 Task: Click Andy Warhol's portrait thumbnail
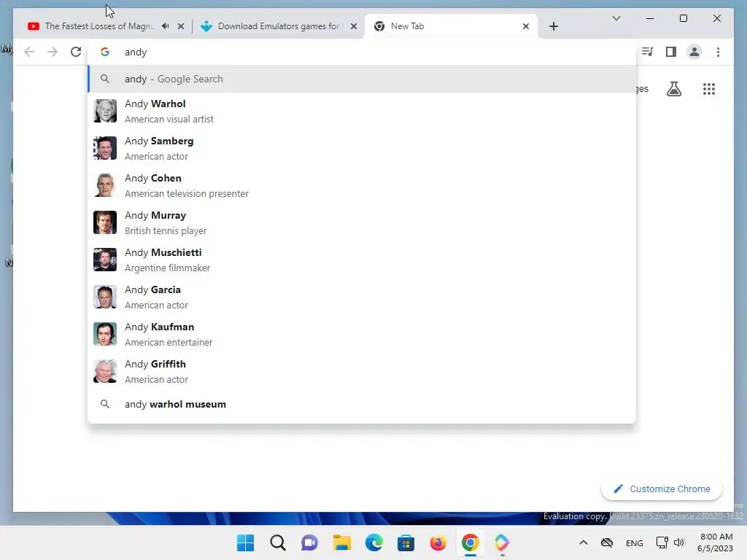click(x=105, y=111)
